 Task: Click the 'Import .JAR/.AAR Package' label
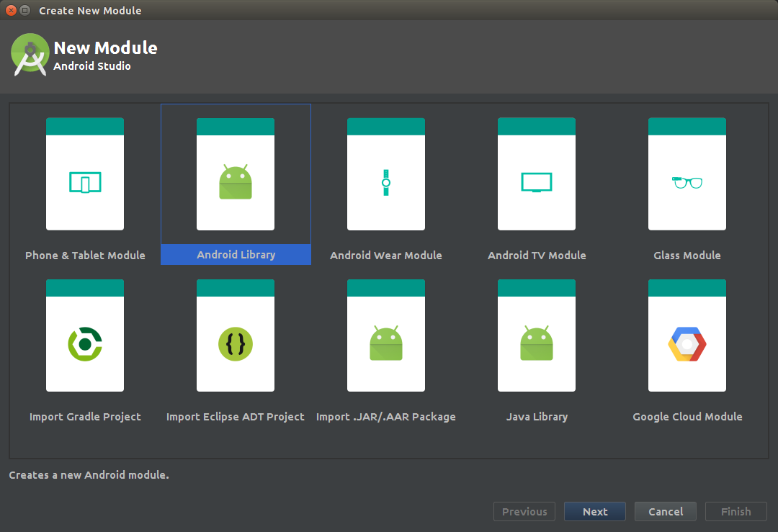click(x=386, y=417)
